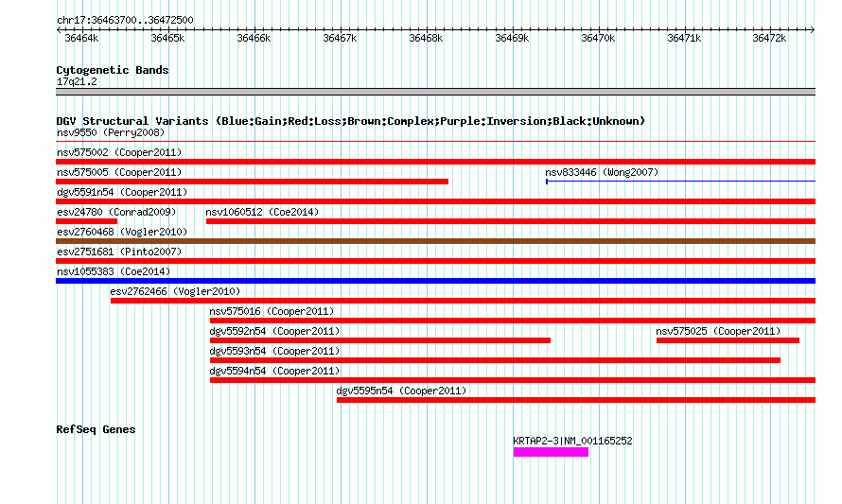
Task: Select the dgv5594n54 red bar
Action: coord(512,380)
